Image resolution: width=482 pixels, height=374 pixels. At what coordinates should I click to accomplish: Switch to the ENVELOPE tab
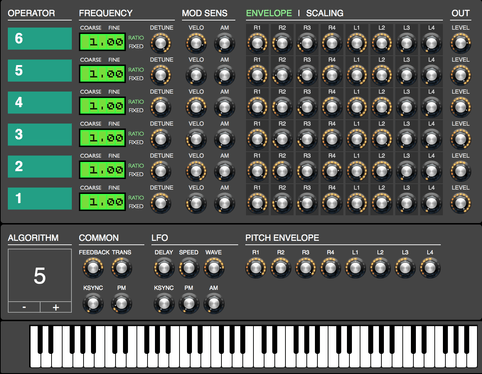pyautogui.click(x=269, y=13)
